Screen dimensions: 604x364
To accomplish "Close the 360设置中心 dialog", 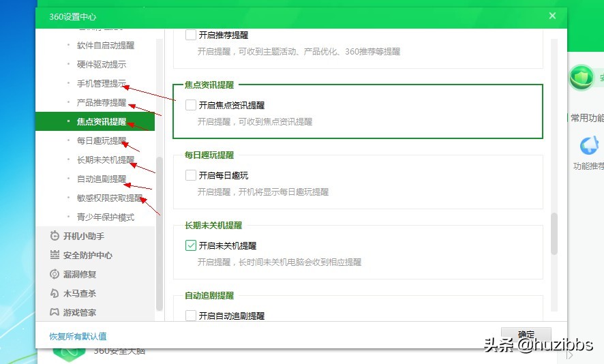I will (552, 16).
